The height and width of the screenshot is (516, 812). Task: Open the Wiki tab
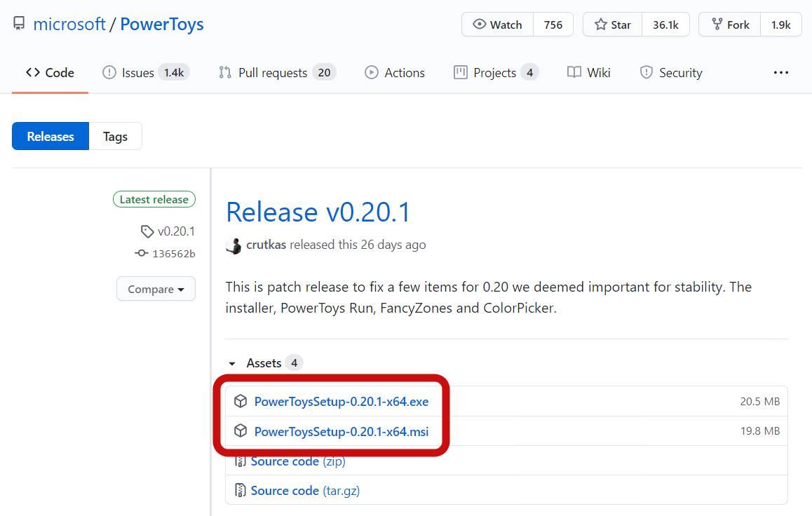click(589, 73)
